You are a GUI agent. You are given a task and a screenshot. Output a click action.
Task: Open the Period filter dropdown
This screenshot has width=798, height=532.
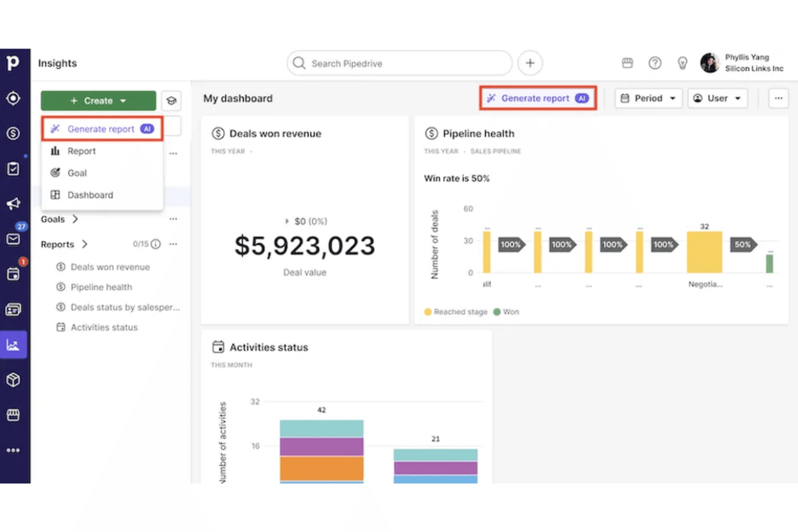[x=648, y=98]
